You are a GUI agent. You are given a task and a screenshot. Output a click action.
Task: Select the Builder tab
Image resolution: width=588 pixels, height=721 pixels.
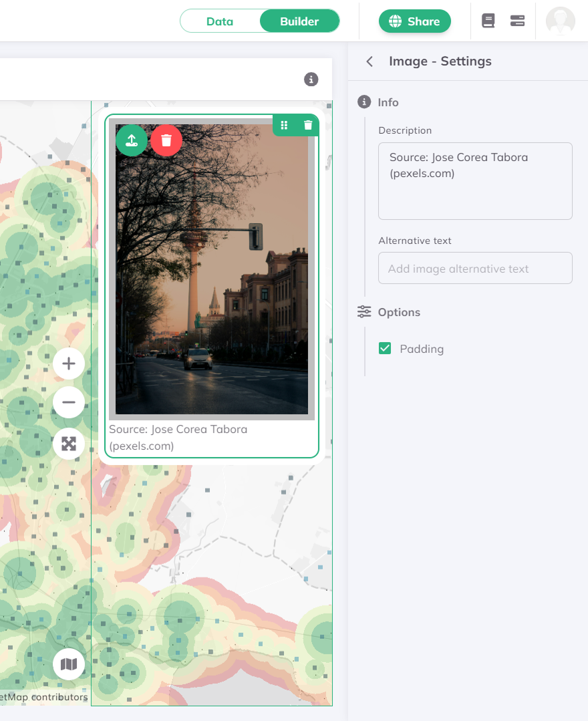(x=299, y=21)
